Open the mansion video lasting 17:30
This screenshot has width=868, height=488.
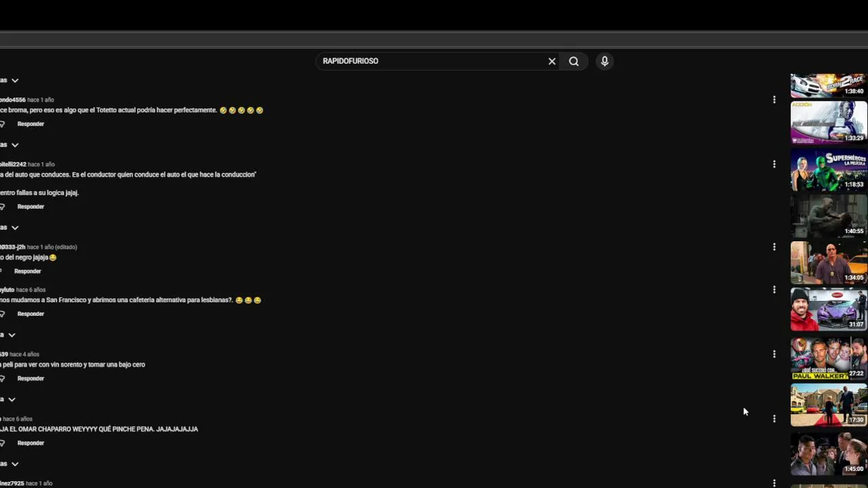point(829,405)
